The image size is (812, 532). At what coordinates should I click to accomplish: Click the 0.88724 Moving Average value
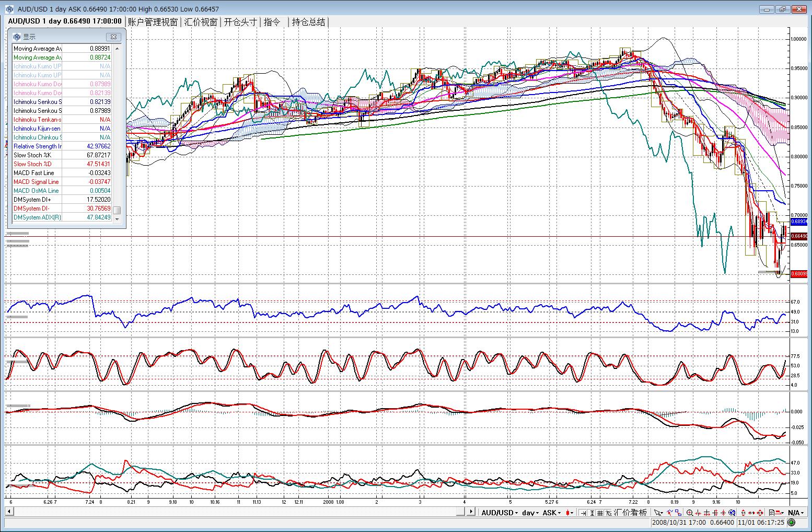click(100, 57)
